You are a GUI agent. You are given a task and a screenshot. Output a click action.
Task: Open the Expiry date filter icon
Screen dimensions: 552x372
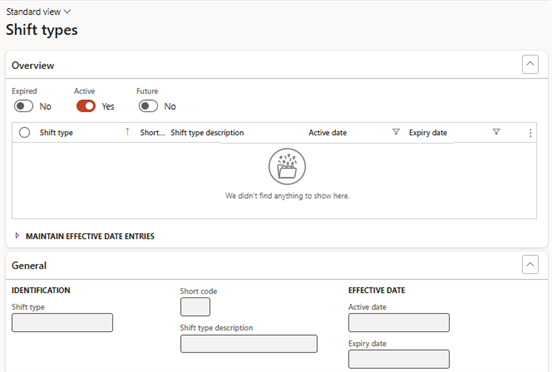point(496,132)
